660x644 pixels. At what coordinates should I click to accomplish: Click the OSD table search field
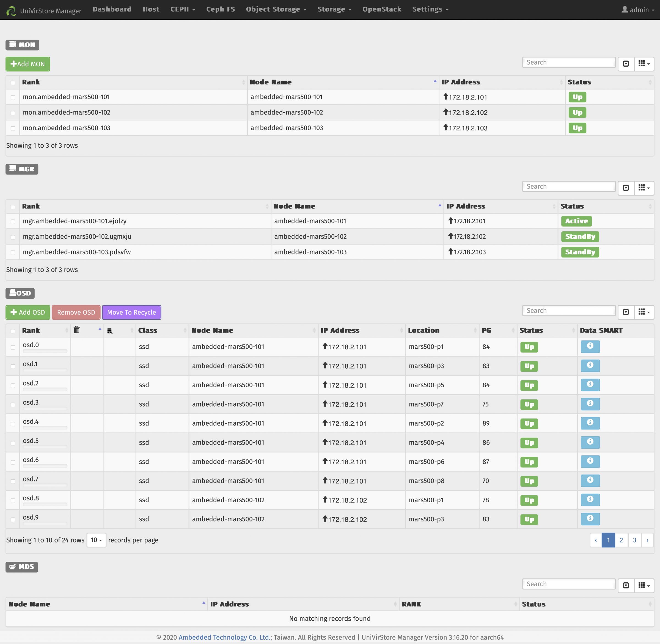coord(568,310)
